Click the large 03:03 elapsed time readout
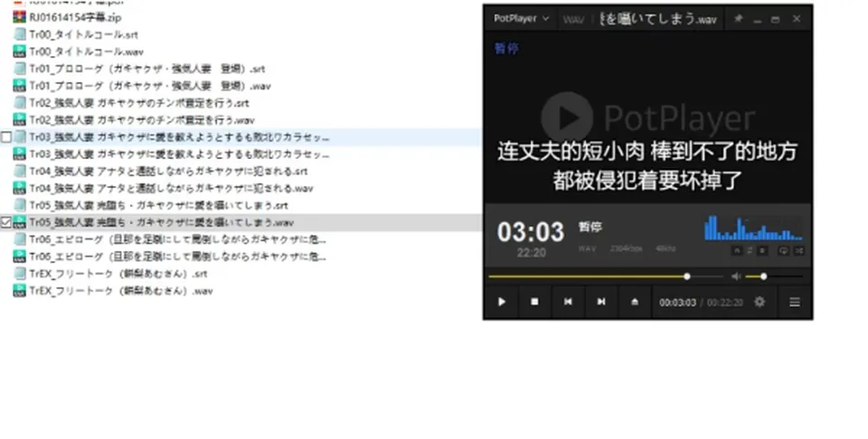This screenshot has height=439, width=868. tap(531, 231)
